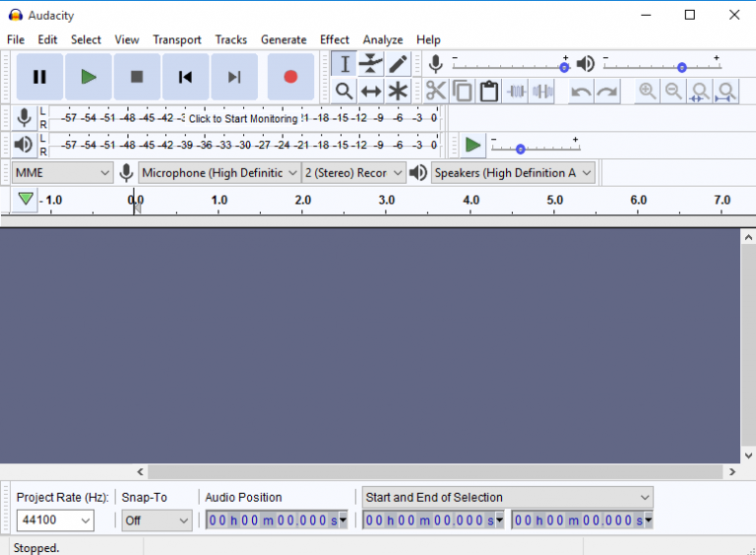Viewport: 756px width, 555px height.
Task: Open Audio Position time format arrow
Action: tap(343, 521)
